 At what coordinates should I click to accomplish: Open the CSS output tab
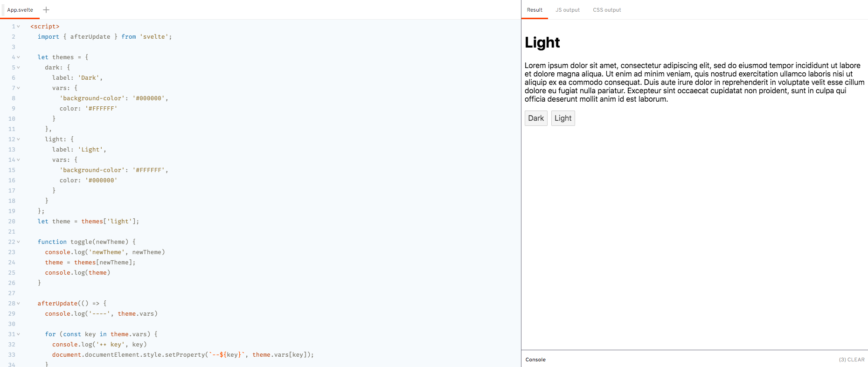[x=607, y=10]
